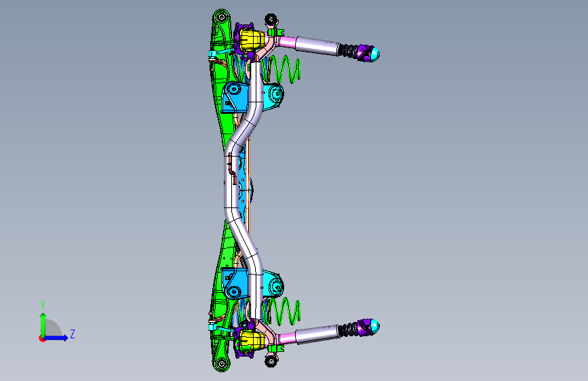Select the black dust boot on the lower shock
Image resolution: width=588 pixels, height=381 pixels.
point(349,329)
